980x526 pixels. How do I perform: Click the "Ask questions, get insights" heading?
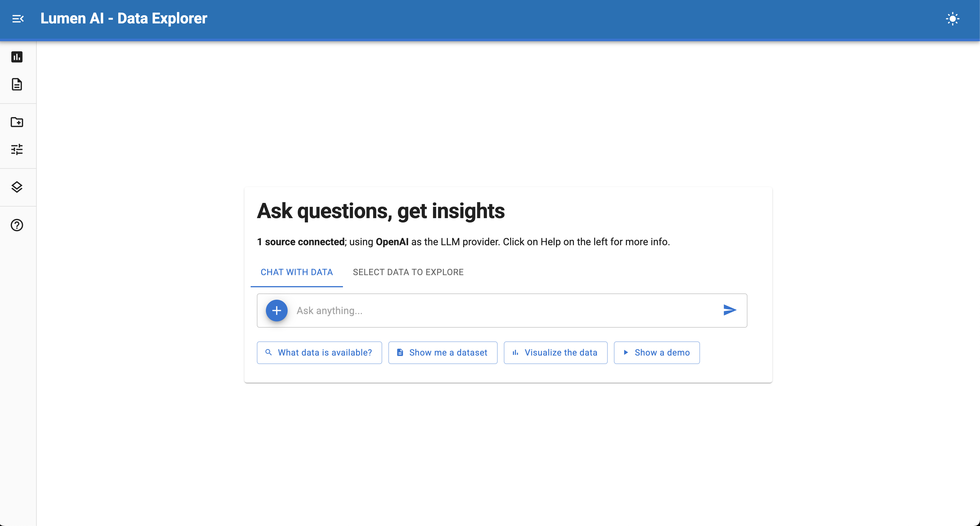(380, 211)
